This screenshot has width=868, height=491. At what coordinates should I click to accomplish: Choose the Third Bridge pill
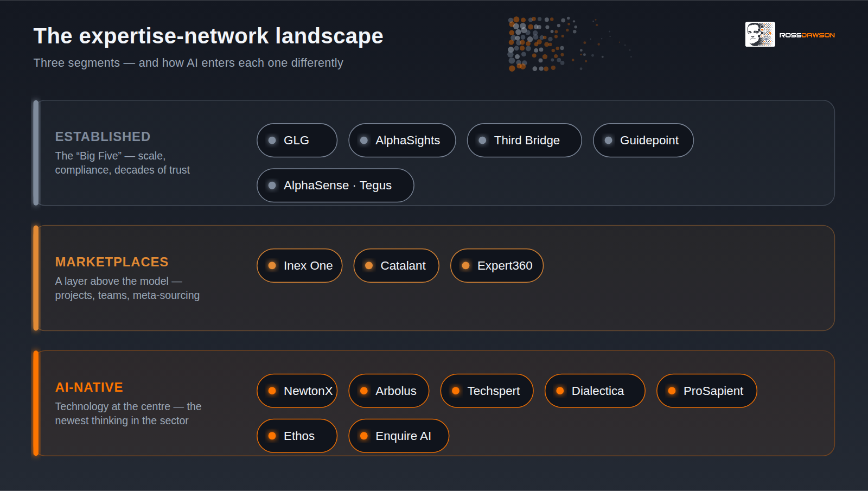click(524, 141)
